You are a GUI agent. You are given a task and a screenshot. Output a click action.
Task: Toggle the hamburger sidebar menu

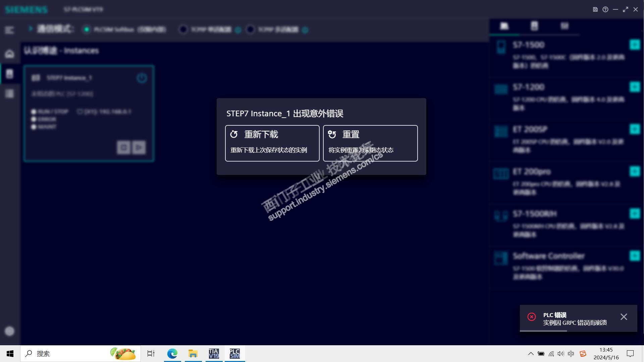click(9, 30)
